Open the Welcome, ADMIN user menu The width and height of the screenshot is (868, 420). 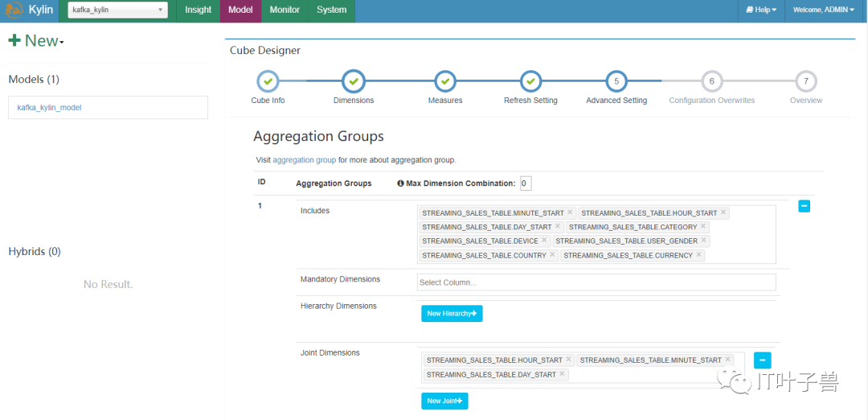pos(824,10)
